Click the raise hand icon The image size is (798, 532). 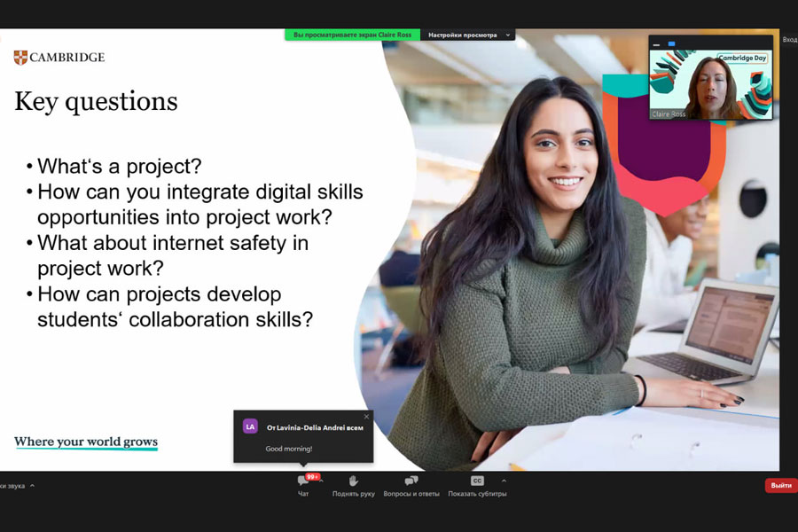(353, 481)
